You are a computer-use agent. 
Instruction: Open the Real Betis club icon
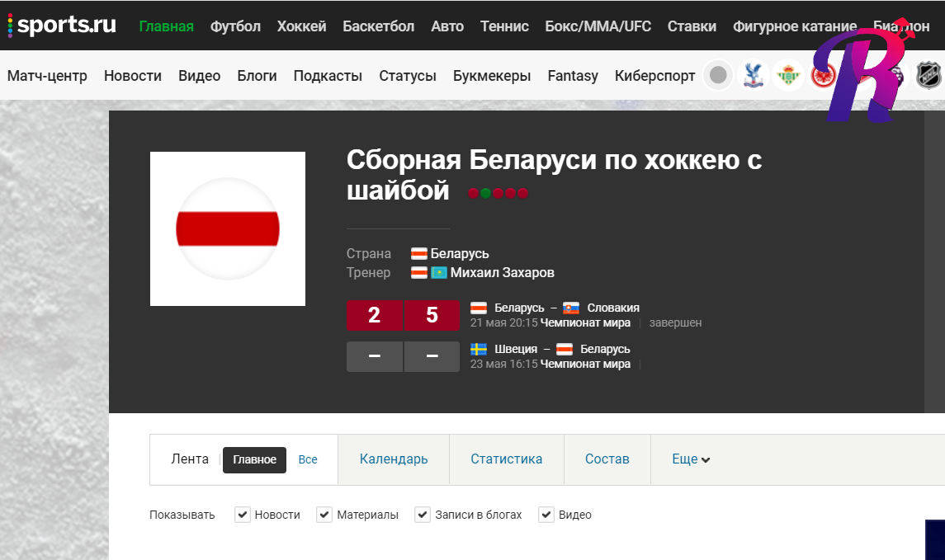[x=788, y=75]
